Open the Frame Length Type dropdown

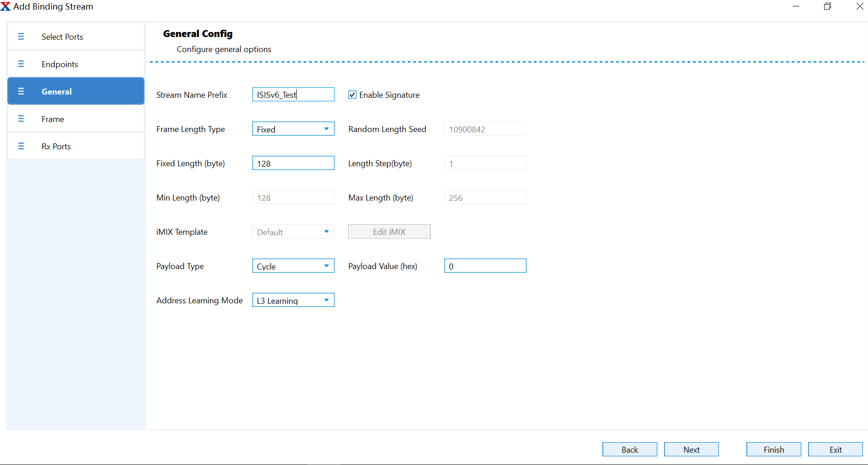coord(293,129)
